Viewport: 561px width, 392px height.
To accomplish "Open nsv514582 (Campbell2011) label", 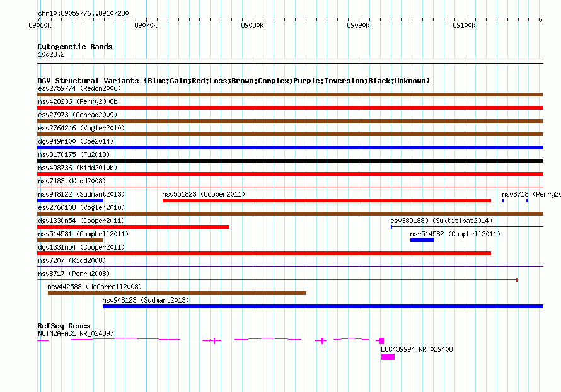I will (x=455, y=234).
